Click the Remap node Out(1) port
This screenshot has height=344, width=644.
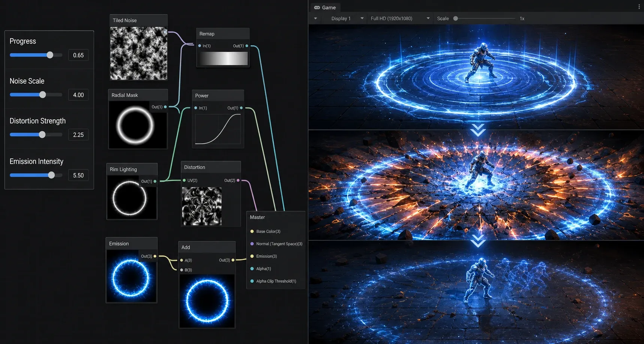pos(246,46)
